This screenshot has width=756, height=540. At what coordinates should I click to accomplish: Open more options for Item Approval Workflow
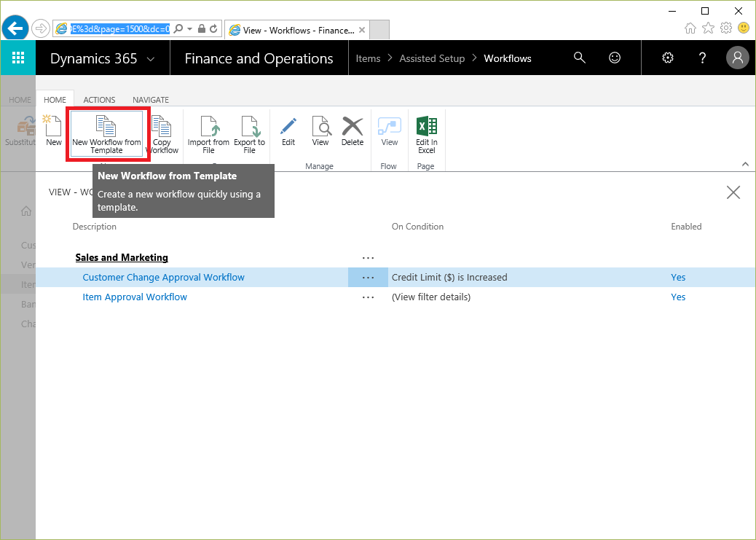pyautogui.click(x=368, y=297)
